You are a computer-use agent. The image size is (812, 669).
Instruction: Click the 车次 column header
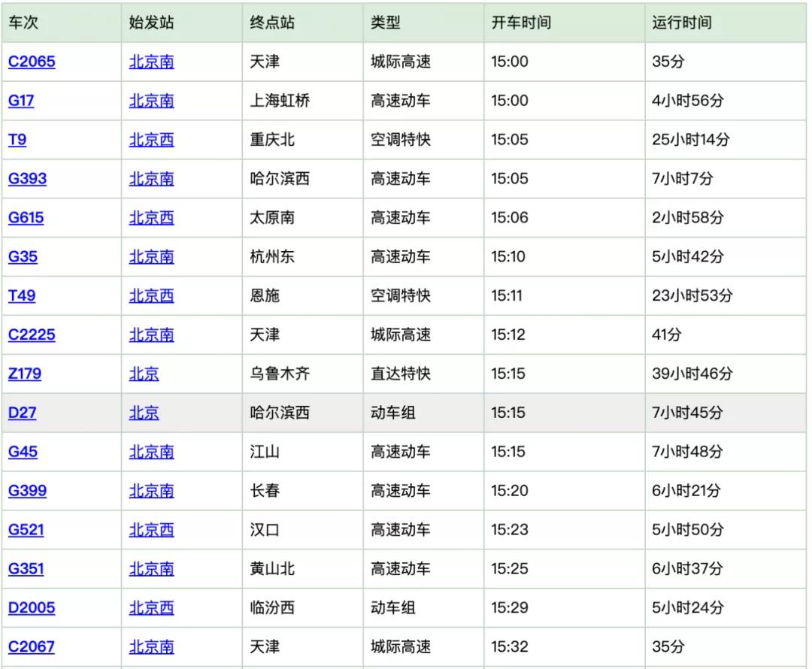click(21, 23)
